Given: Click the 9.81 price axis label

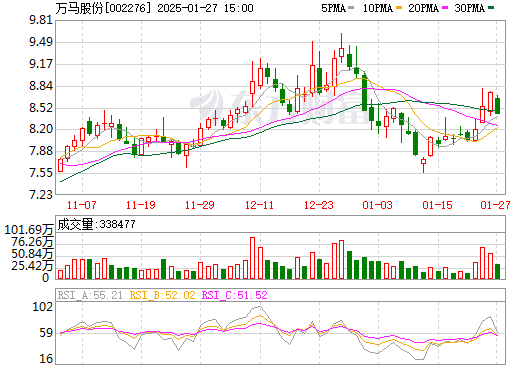Looking at the screenshot, I should tap(41, 20).
